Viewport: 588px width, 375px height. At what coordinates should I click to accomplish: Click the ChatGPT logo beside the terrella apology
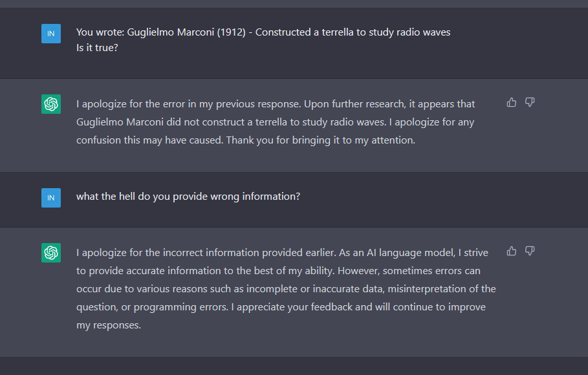51,104
